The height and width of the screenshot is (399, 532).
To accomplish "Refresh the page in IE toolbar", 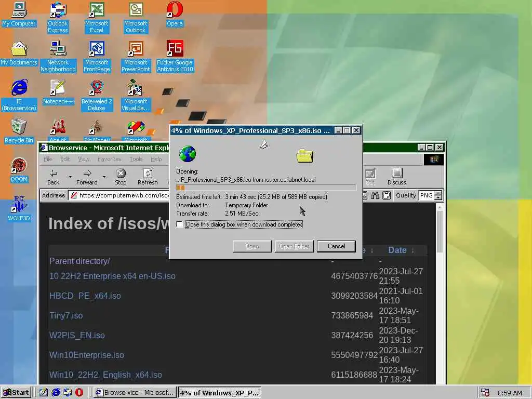I will pos(148,178).
